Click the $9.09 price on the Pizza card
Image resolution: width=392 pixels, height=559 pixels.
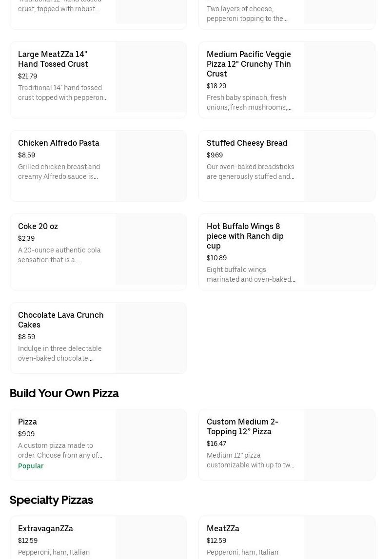26,434
